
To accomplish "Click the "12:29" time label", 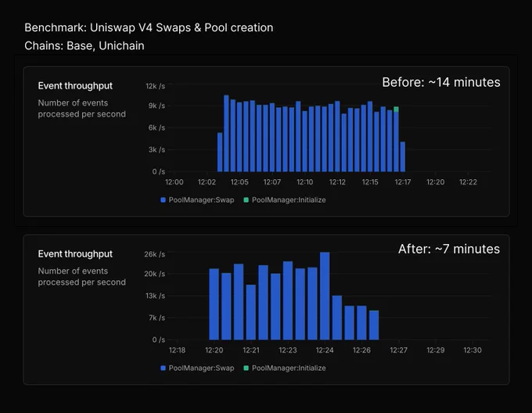I will (x=435, y=350).
